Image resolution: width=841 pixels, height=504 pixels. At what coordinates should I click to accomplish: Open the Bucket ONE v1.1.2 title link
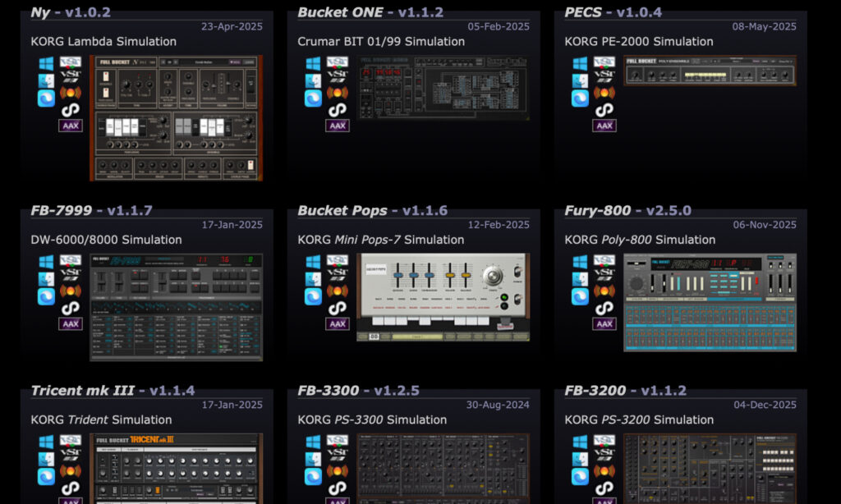370,12
